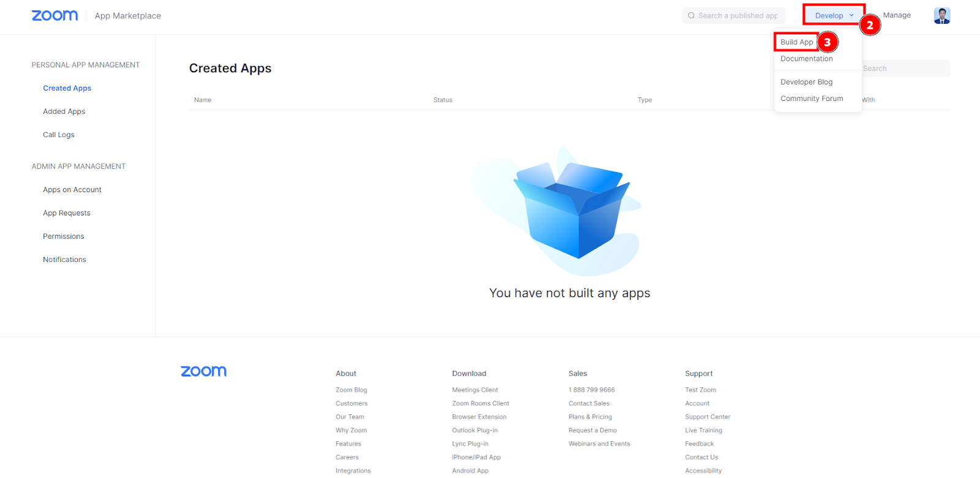Open Call Logs in sidebar
Screen dimensions: 980x478
[x=58, y=135]
